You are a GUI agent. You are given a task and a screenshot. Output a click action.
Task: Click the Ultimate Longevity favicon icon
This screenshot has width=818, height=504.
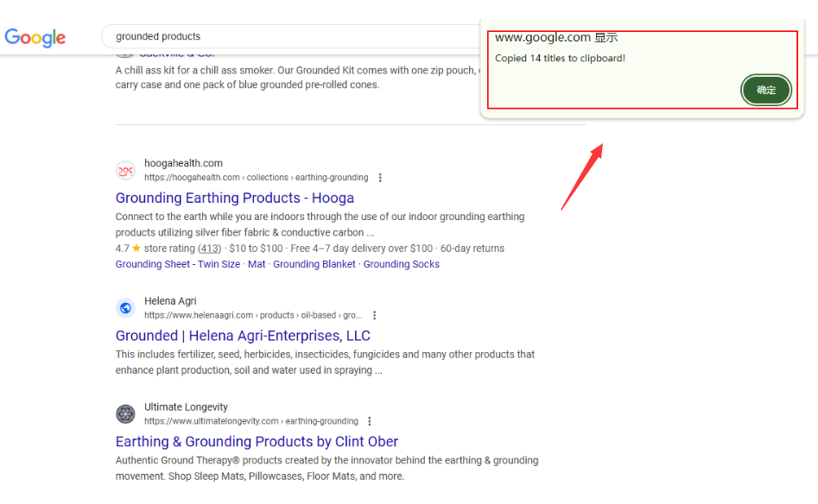(126, 414)
